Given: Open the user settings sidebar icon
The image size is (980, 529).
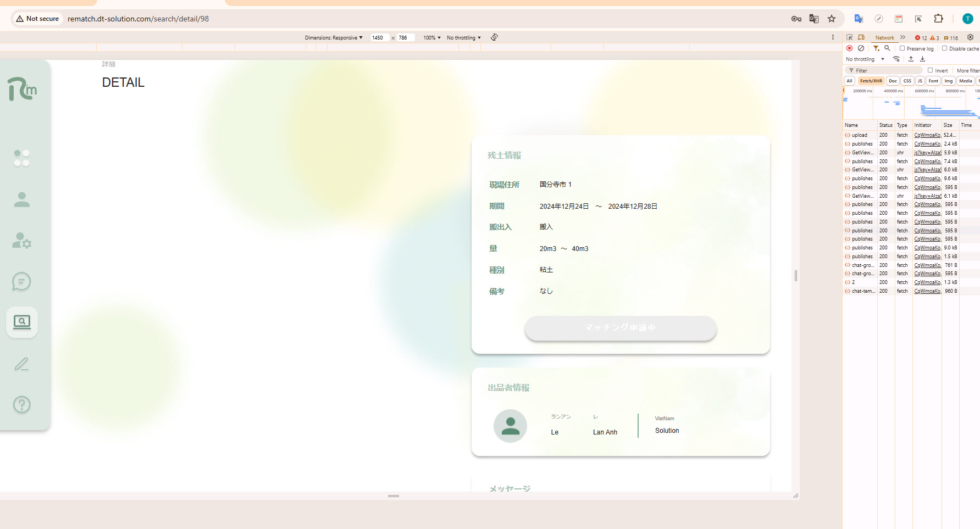Looking at the screenshot, I should (21, 241).
